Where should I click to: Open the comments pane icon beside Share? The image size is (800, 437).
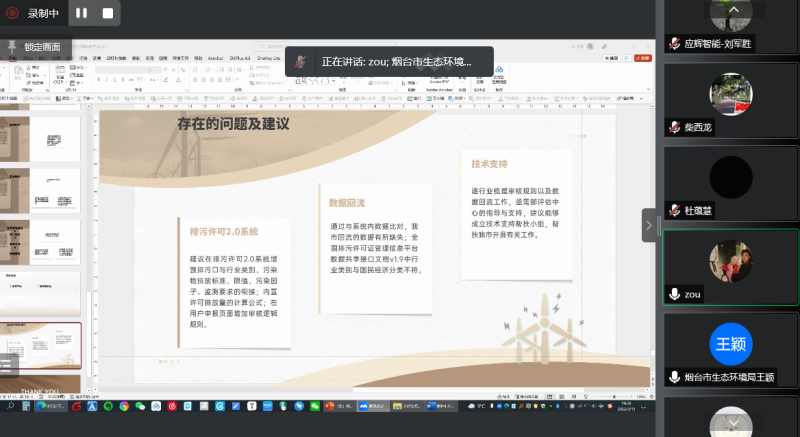tap(627, 58)
